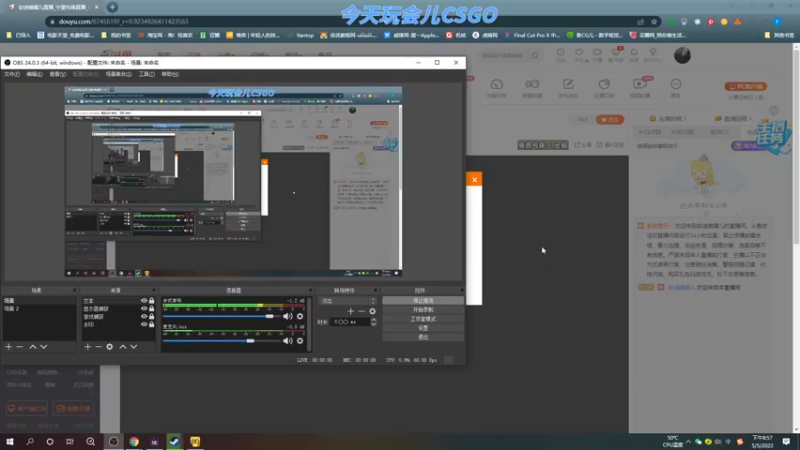800x450 pixels.
Task: Open OBS 文件 menu
Action: click(12, 74)
